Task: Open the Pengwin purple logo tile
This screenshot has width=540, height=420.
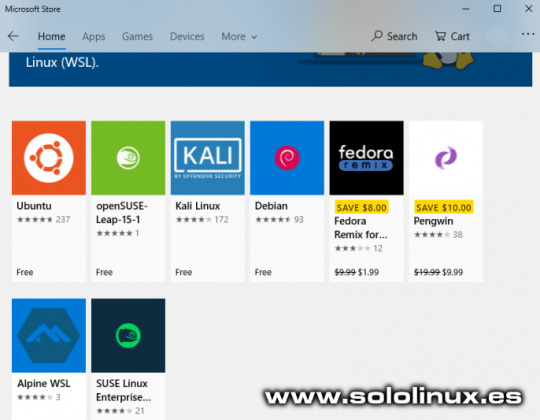Action: tap(446, 158)
